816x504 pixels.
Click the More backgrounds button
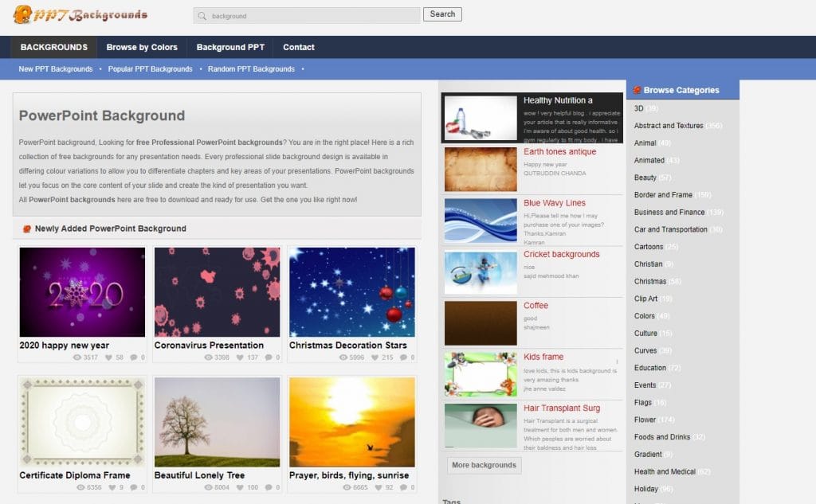pyautogui.click(x=484, y=465)
